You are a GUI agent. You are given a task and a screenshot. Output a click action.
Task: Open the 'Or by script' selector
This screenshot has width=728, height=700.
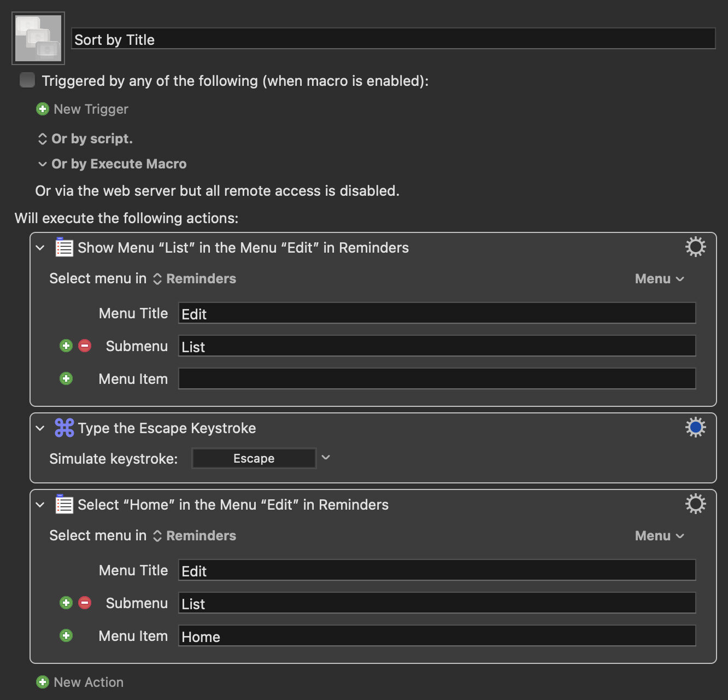[43, 139]
